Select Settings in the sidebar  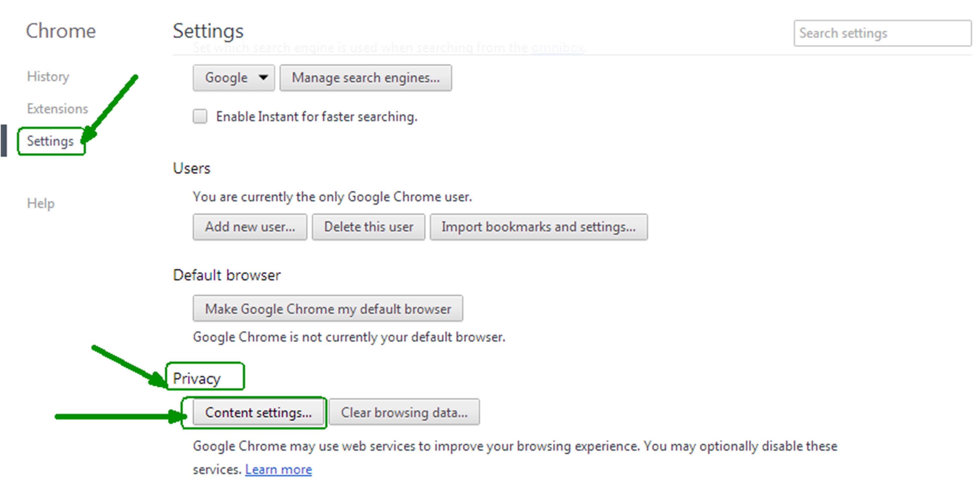pyautogui.click(x=50, y=141)
